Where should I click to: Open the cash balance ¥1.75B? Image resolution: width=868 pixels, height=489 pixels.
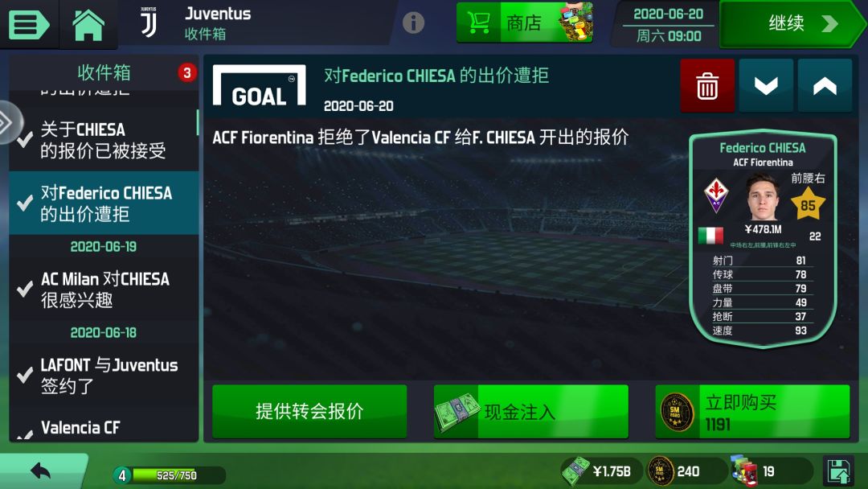tap(600, 471)
